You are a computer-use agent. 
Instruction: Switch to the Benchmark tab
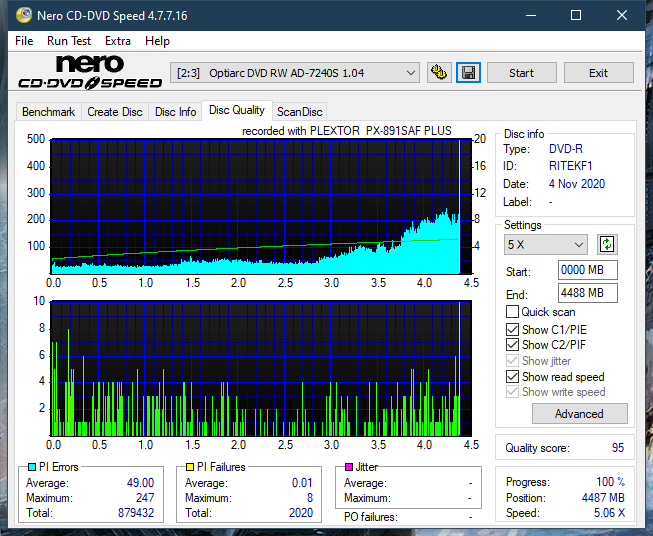[48, 112]
